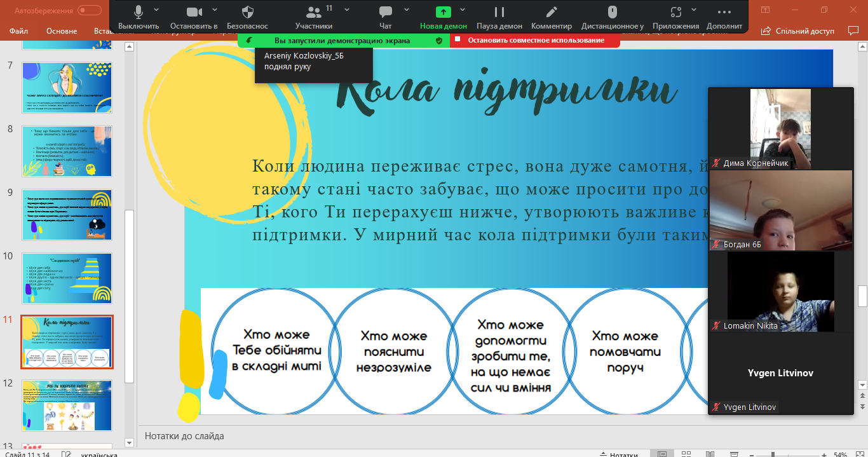This screenshot has height=457, width=868.
Task: Expand the Zoom apps options arrow
Action: tap(694, 10)
